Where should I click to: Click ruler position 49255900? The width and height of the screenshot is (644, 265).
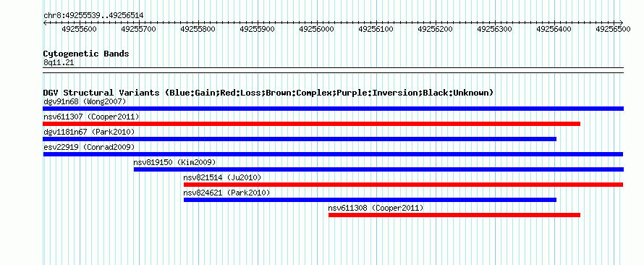point(257,29)
